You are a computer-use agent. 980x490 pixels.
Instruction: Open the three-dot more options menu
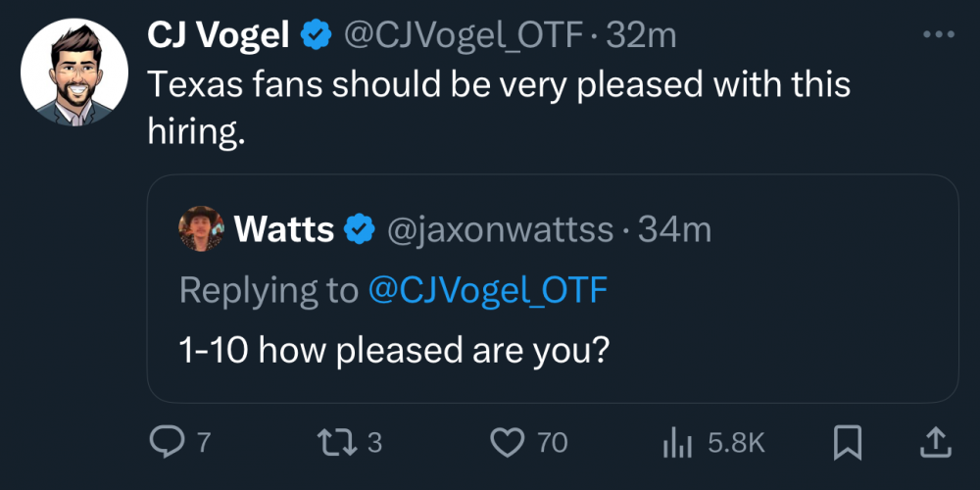[x=938, y=34]
